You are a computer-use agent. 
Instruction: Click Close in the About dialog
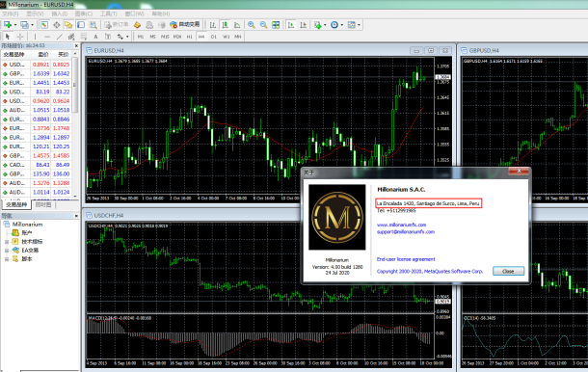click(x=508, y=271)
